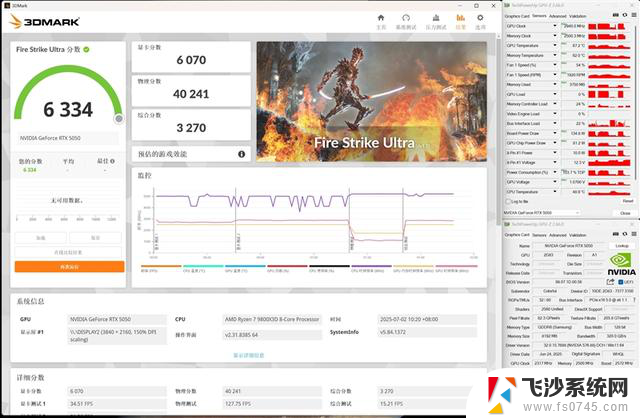
Task: Open the 3DMark Home page icon
Action: coord(381,18)
